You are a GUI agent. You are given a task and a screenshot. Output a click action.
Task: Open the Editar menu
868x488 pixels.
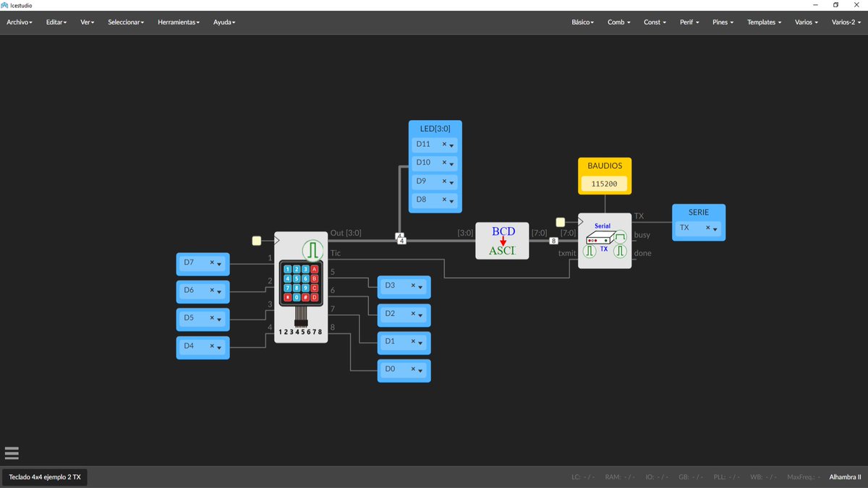coord(56,22)
